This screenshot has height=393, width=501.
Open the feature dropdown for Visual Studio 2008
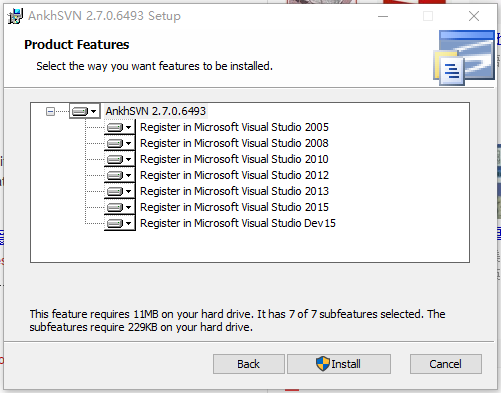120,143
